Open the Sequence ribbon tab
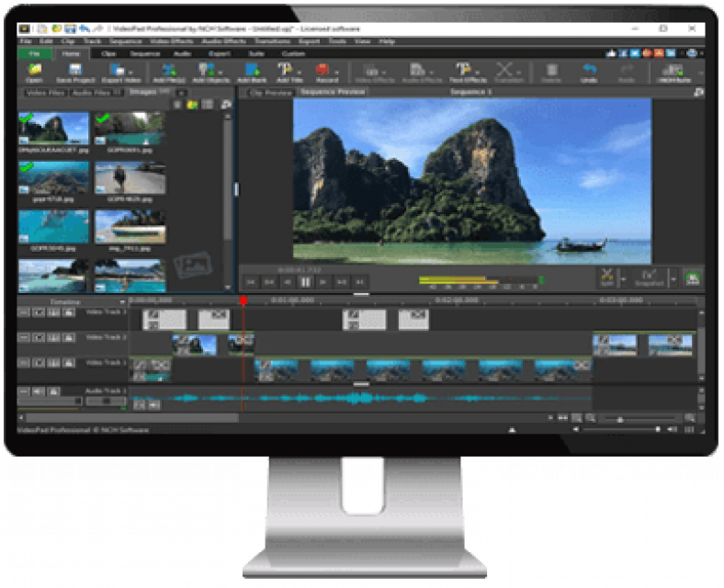Screen dimensions: 724x588 (145, 54)
